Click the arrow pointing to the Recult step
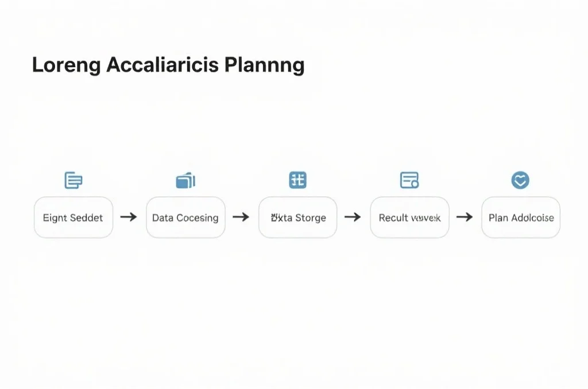588x389 pixels. tap(353, 217)
